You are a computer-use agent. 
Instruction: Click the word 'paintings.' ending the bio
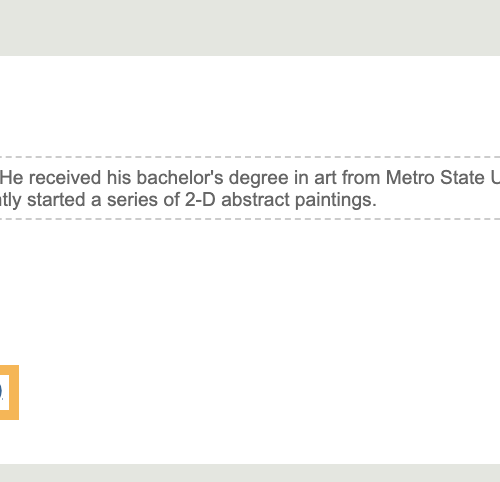(x=336, y=201)
